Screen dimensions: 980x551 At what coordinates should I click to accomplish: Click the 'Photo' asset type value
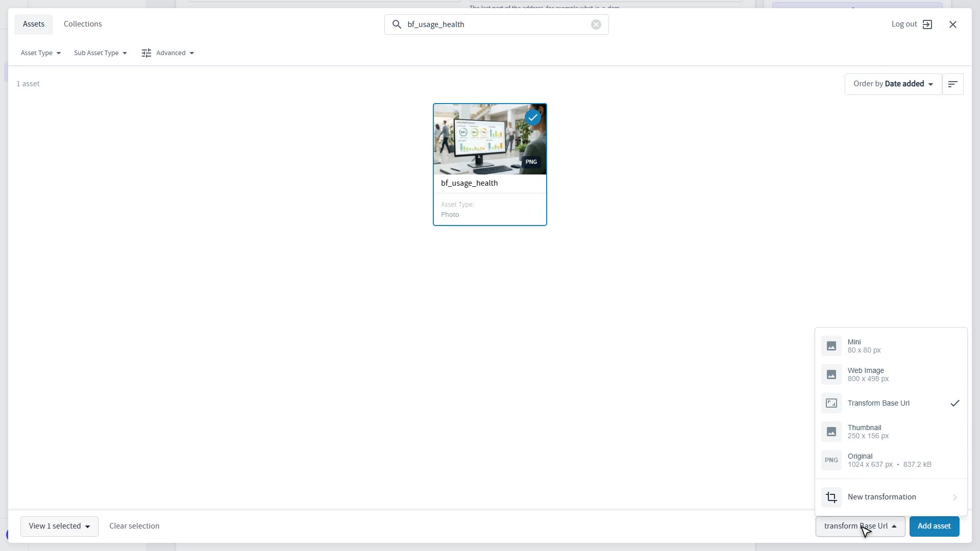click(x=450, y=215)
